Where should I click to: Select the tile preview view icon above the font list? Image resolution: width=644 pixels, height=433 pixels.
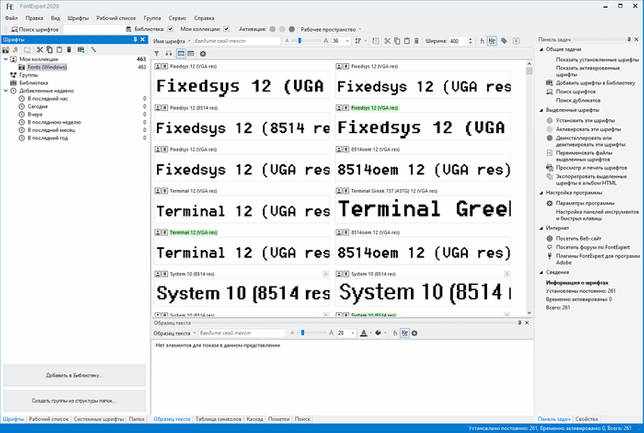(x=181, y=53)
